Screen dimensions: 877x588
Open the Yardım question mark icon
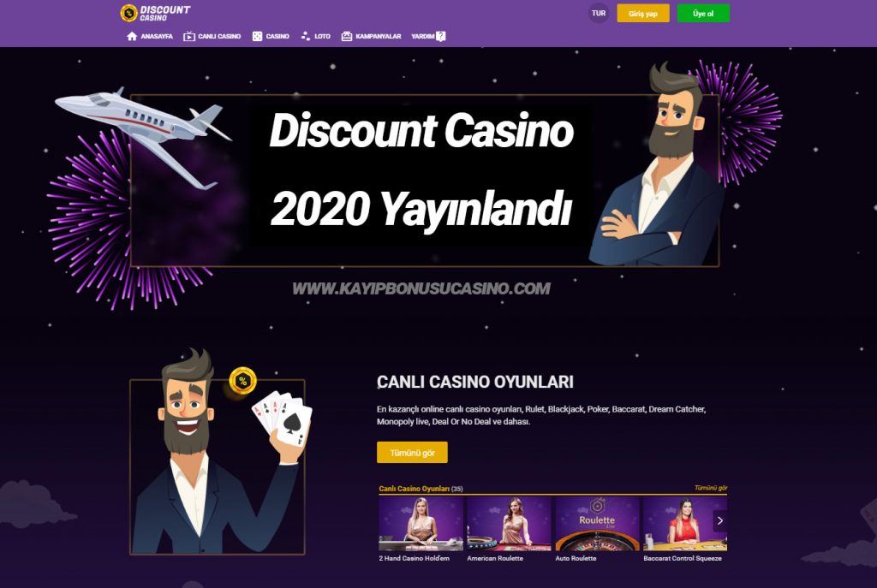coord(441,36)
